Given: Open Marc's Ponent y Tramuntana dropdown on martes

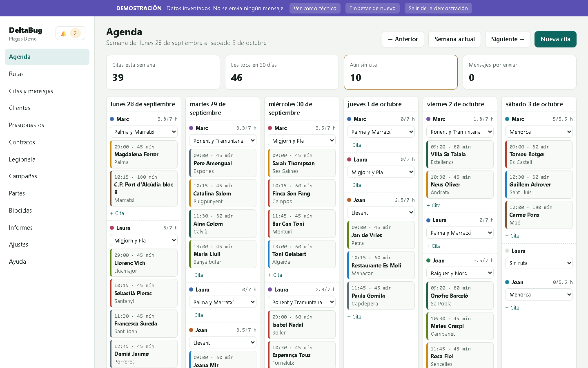Looking at the screenshot, I should pyautogui.click(x=223, y=141).
